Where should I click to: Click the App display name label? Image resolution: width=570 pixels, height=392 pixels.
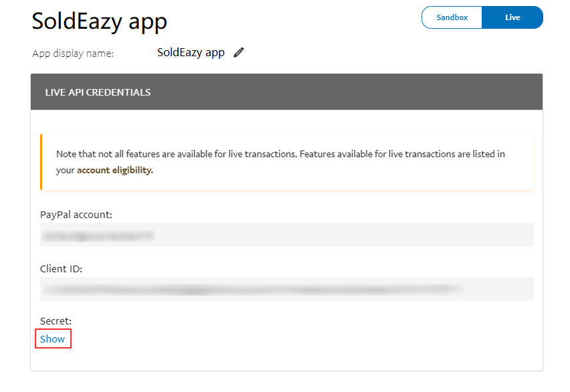(x=73, y=54)
